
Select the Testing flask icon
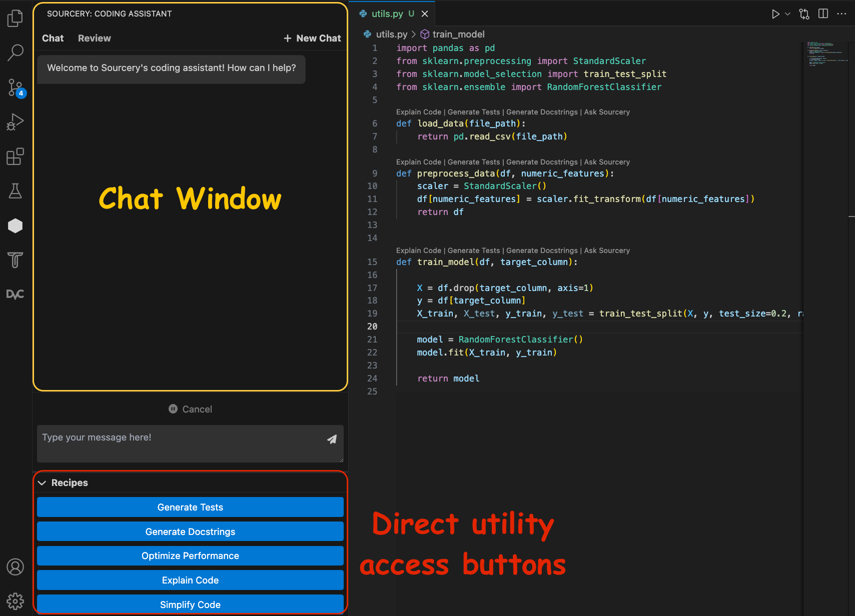15,191
